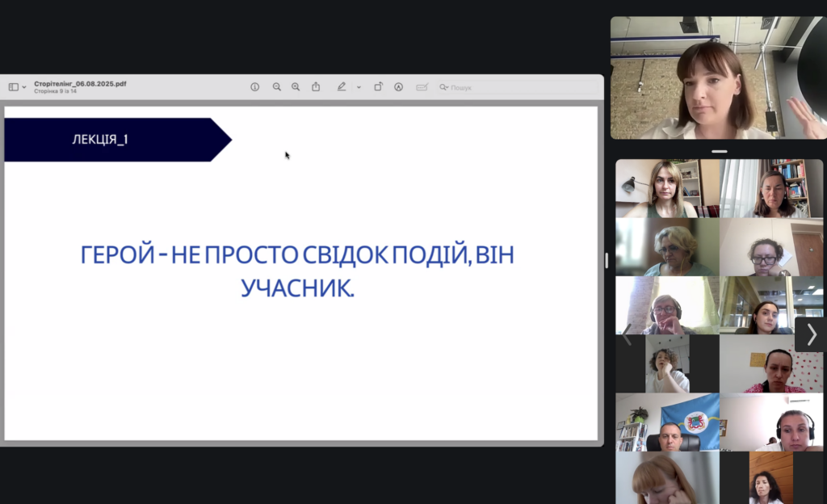Open the sidebar view options chevron

[24, 87]
